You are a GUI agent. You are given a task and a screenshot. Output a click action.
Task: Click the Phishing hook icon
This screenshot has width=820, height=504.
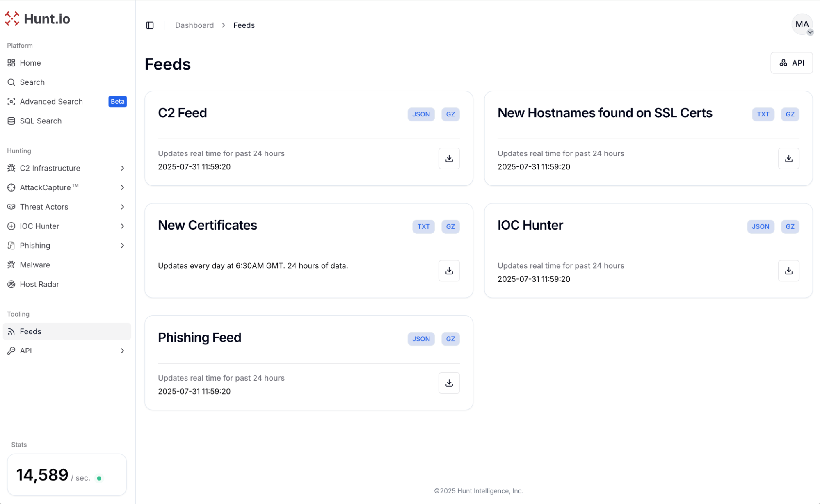(11, 245)
